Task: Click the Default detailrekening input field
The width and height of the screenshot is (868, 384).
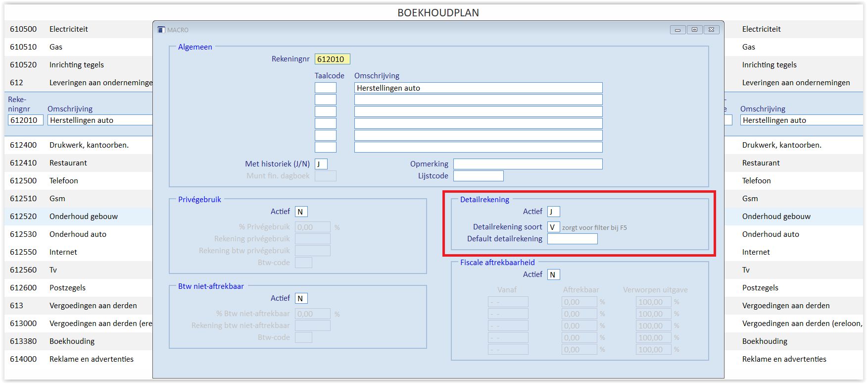Action: 572,239
